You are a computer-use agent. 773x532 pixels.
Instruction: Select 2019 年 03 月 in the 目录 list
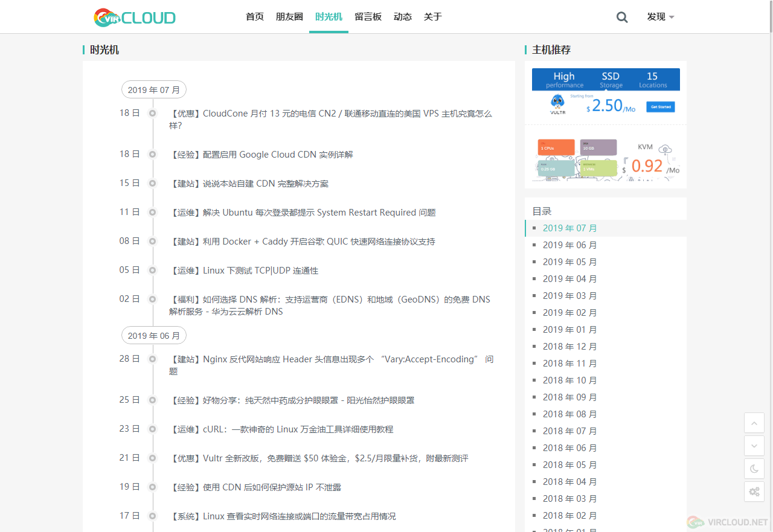(569, 296)
